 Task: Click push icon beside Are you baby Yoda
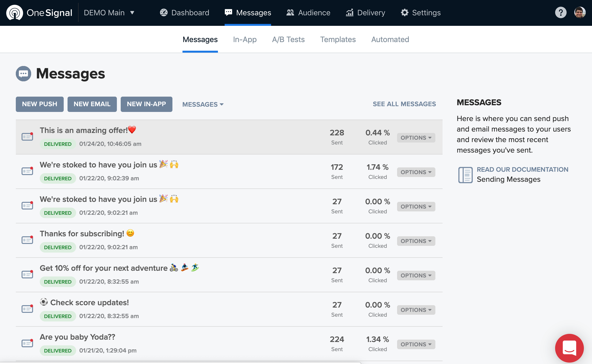27,343
